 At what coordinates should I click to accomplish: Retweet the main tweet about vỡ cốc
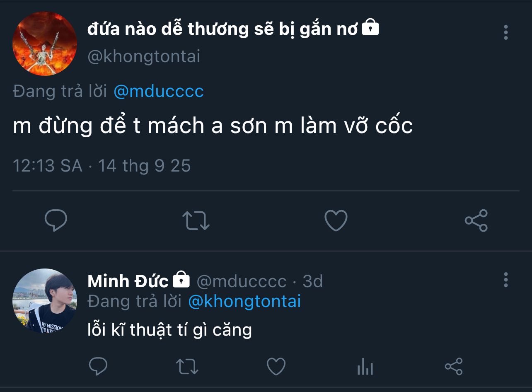[x=196, y=220]
